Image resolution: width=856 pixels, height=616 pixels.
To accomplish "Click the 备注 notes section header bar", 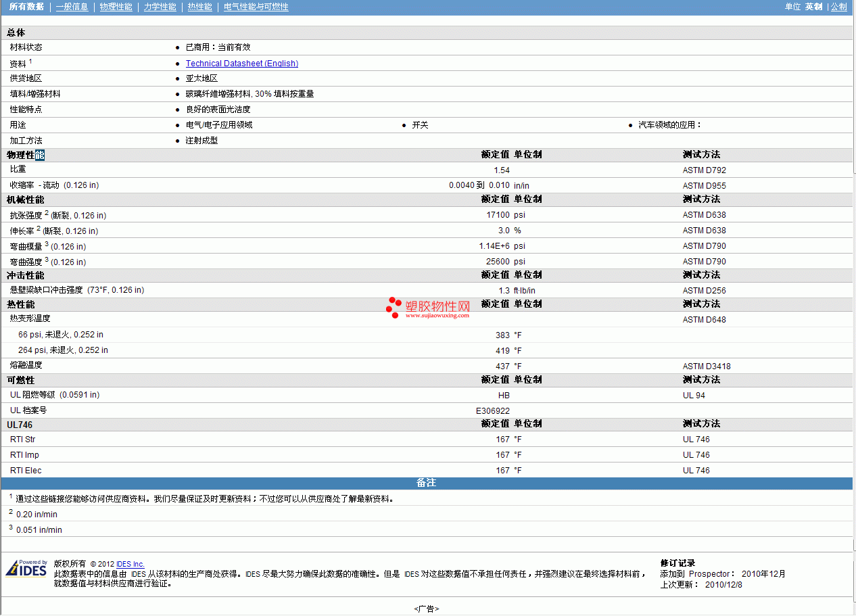I will [x=426, y=483].
